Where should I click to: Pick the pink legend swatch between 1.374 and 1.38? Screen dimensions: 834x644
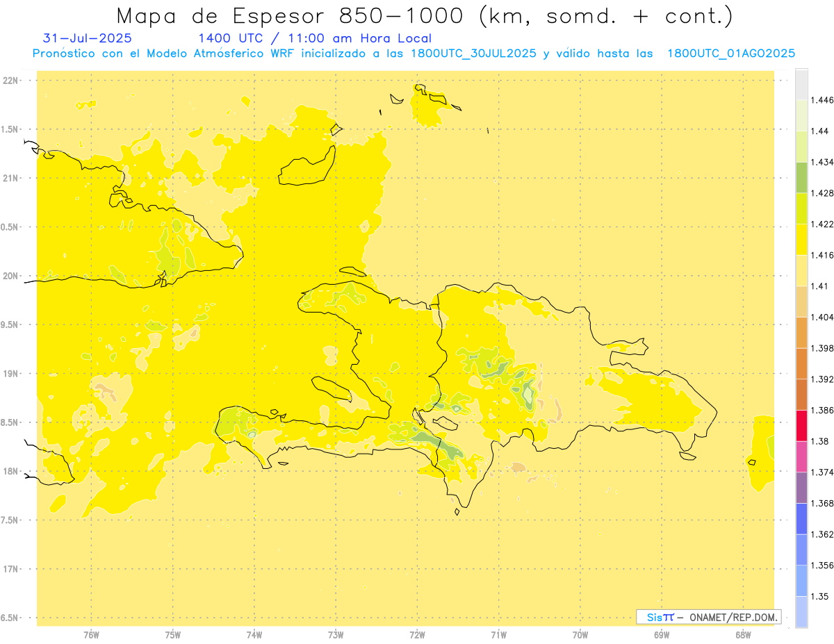pos(801,456)
